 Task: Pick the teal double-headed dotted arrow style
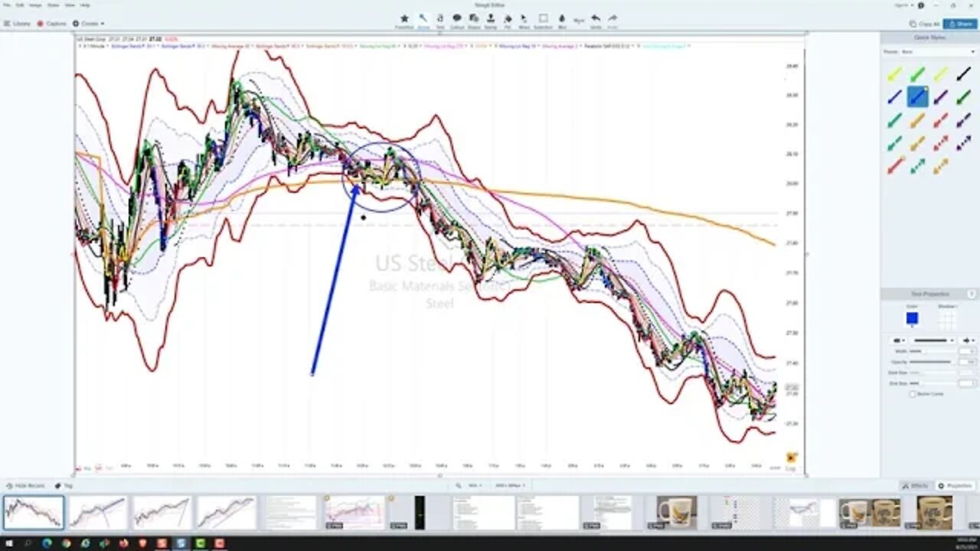coord(917,165)
